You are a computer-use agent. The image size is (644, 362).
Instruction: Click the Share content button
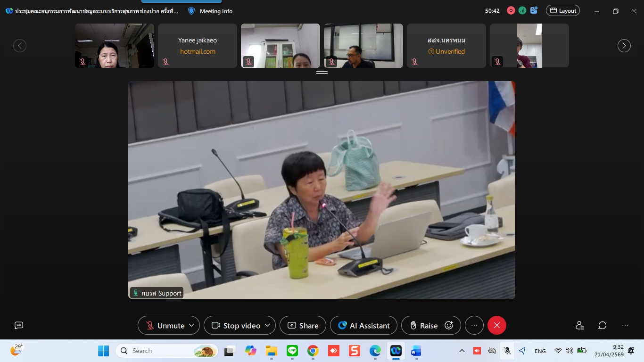303,325
